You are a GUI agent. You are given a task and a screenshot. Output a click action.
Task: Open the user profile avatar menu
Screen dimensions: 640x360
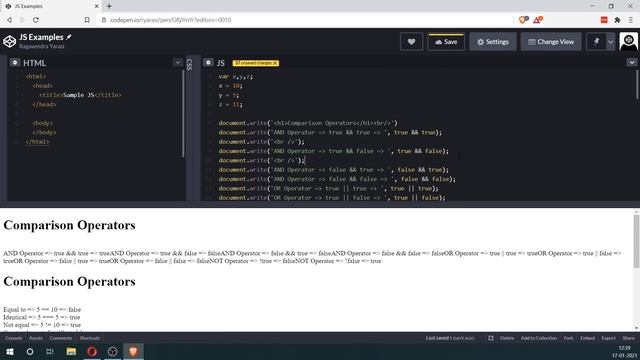tap(629, 41)
